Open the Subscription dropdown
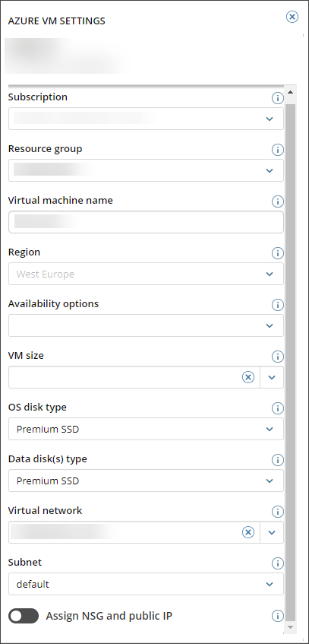This screenshot has height=644, width=309. [x=146, y=119]
